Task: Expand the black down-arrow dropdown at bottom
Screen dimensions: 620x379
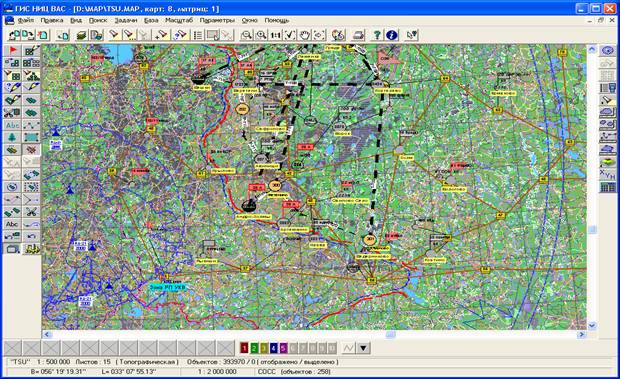Action: [363, 348]
